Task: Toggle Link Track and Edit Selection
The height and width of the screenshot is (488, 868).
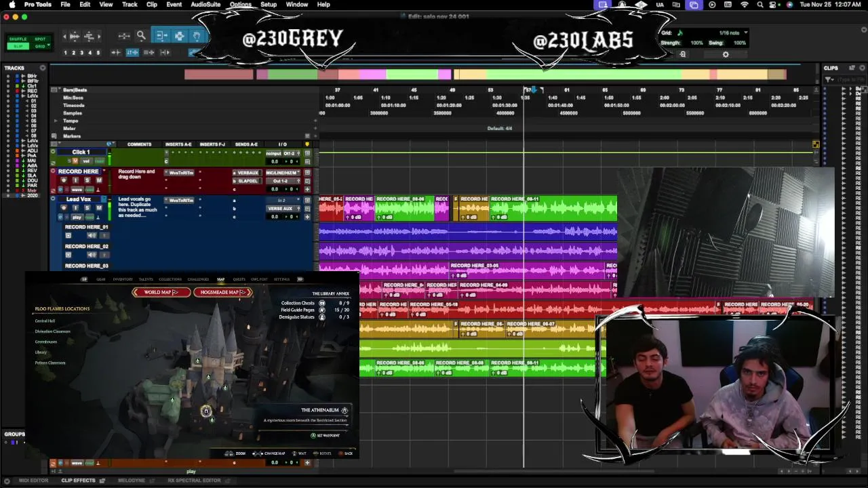Action: point(149,52)
